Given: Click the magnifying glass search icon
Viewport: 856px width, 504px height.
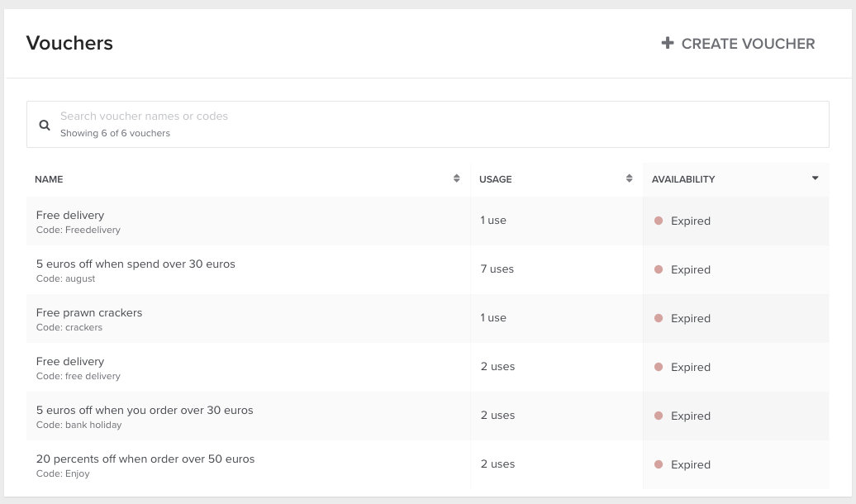Looking at the screenshot, I should pos(45,126).
